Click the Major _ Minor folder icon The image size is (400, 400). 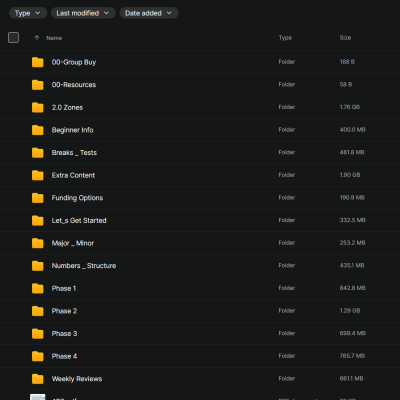pyautogui.click(x=38, y=243)
